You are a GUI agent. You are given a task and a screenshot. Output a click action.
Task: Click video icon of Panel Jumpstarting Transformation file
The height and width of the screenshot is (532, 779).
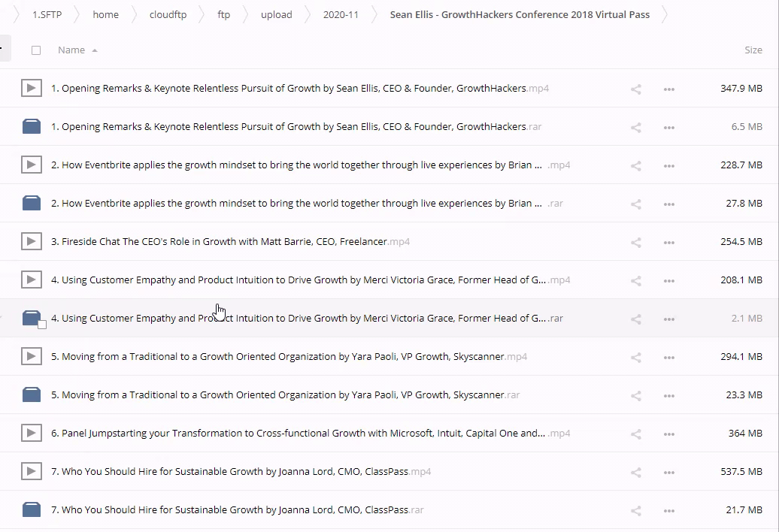point(31,433)
